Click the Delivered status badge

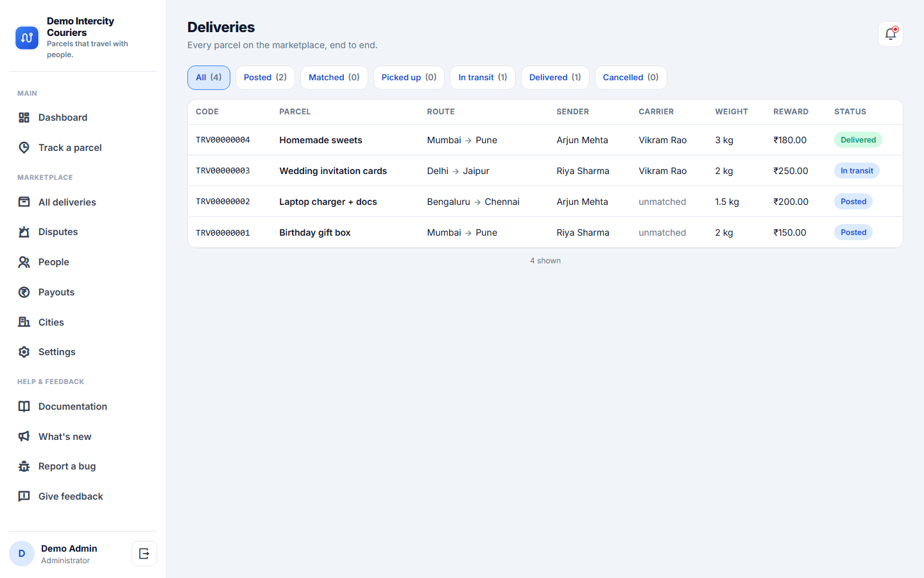pyautogui.click(x=858, y=140)
